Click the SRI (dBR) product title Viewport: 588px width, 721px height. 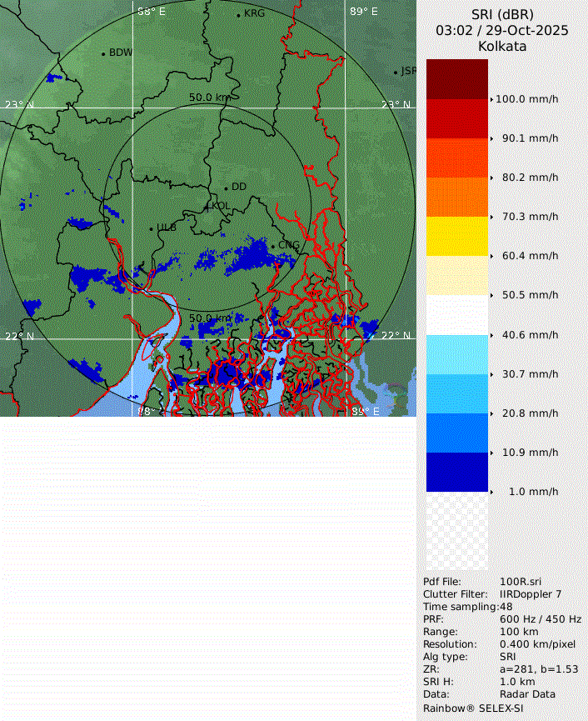pyautogui.click(x=502, y=14)
